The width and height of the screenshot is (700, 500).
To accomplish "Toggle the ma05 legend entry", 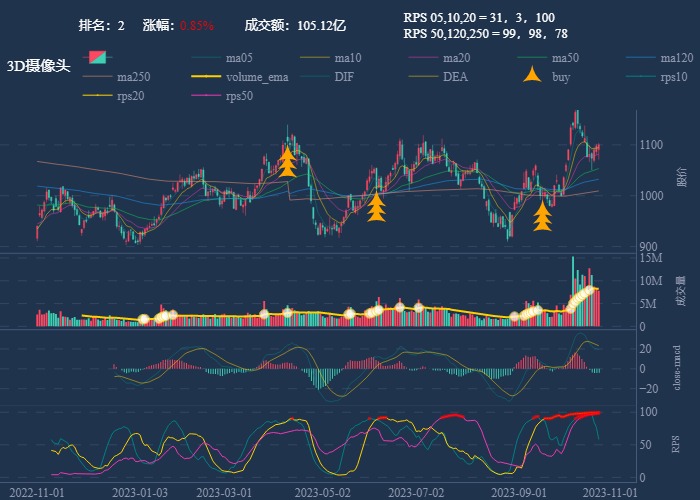I will [239, 58].
